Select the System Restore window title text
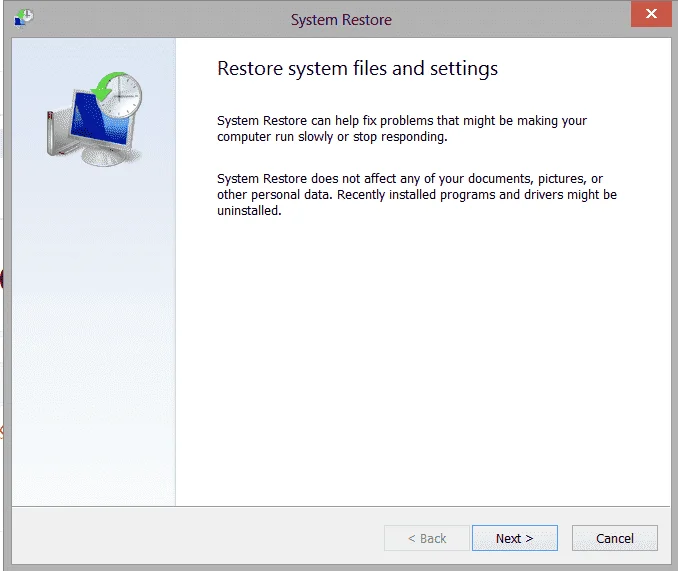Screen dimensions: 678x571 (x=341, y=20)
